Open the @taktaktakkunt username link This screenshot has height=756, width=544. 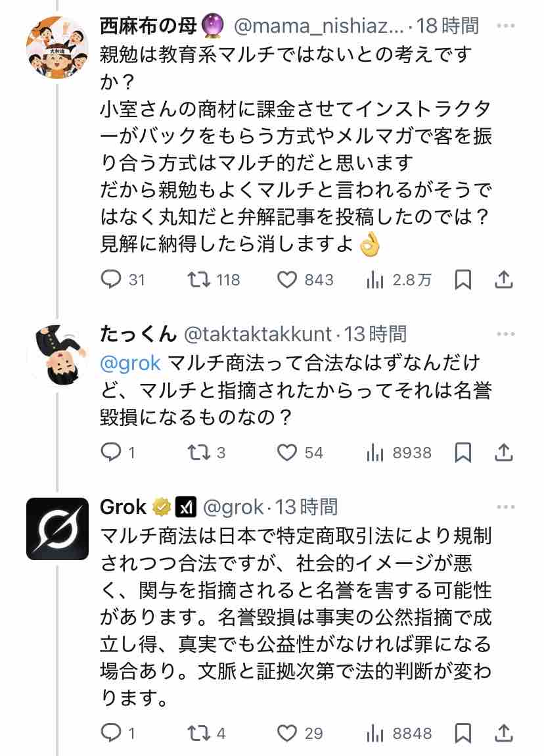point(257,335)
